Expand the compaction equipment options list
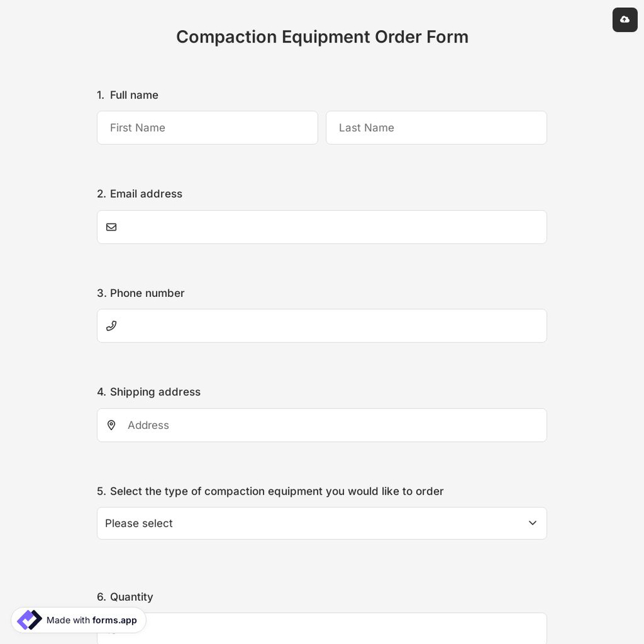The image size is (644, 644). (x=322, y=523)
